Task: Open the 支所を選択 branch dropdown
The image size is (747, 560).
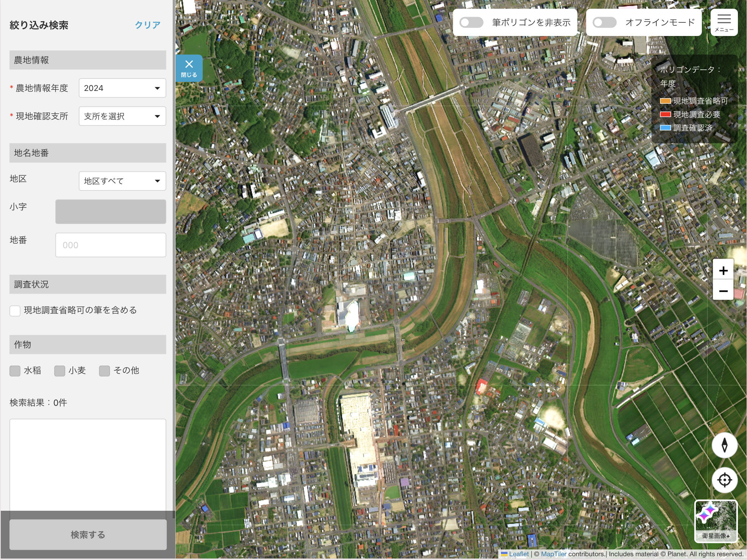Action: pos(122,116)
